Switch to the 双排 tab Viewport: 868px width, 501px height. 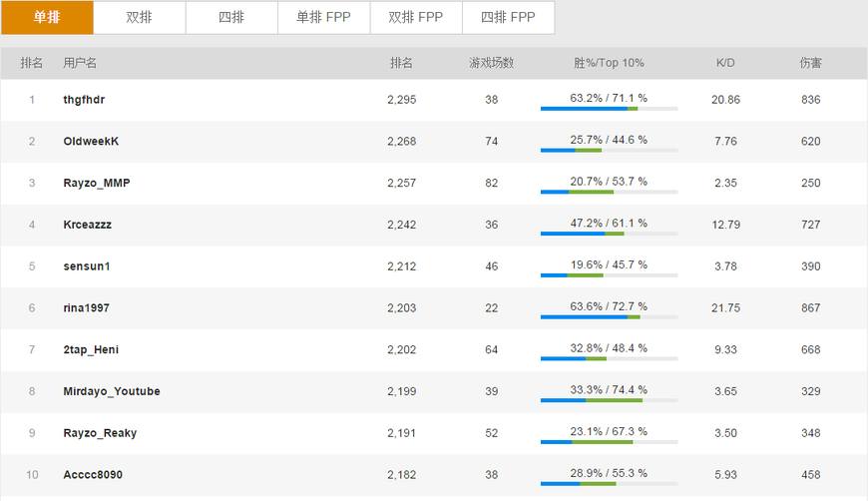point(139,17)
